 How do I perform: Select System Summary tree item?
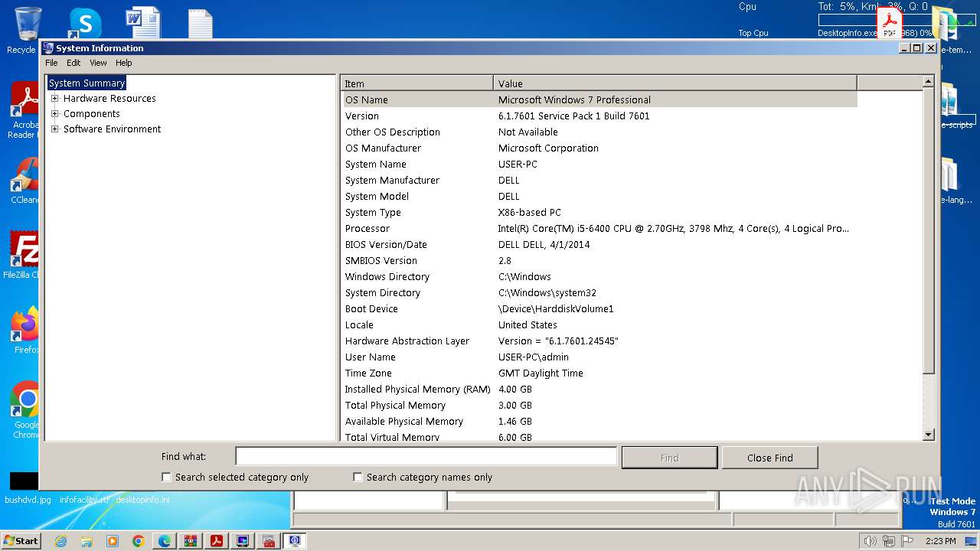87,83
